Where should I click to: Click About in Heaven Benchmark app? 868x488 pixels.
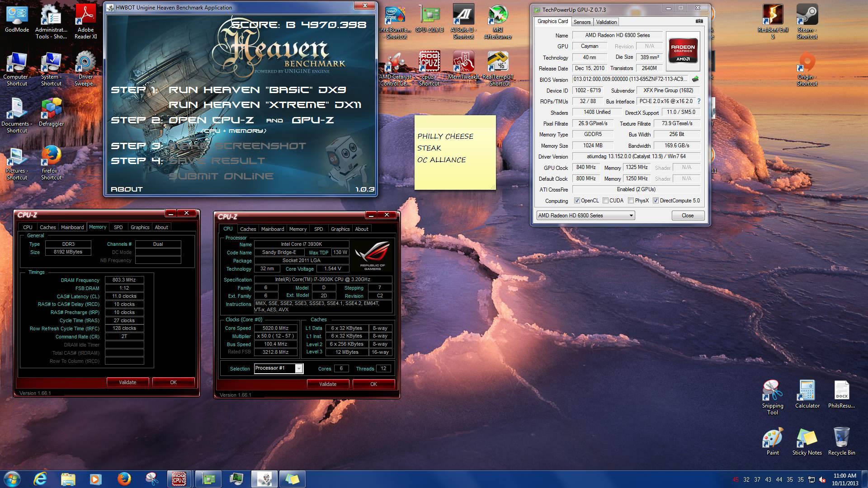click(127, 189)
